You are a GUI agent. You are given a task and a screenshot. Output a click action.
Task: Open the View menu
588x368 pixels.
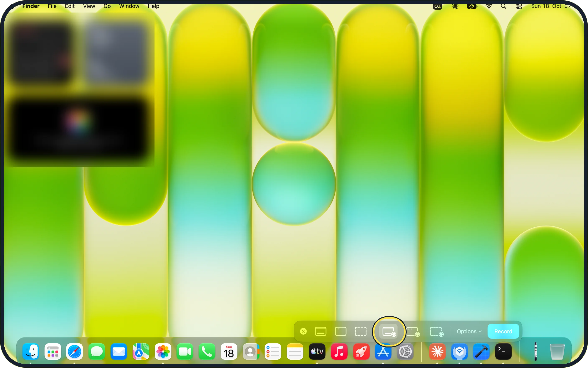(89, 6)
